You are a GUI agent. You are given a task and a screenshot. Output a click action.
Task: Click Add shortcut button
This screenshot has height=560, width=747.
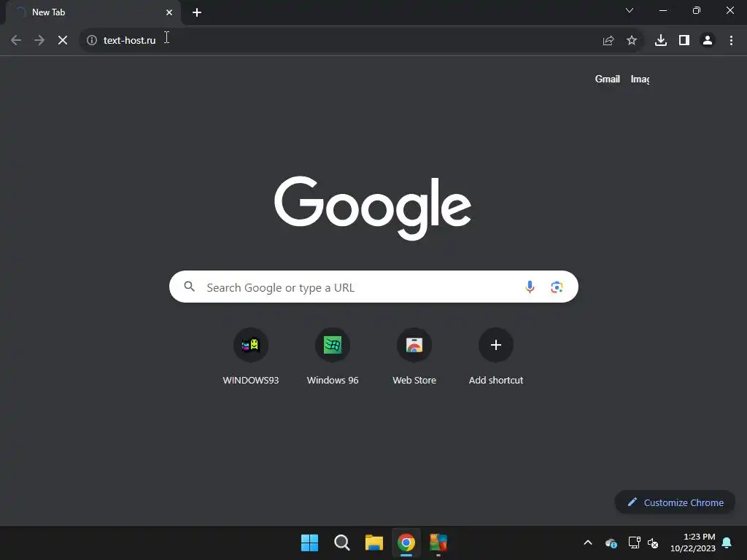(496, 357)
